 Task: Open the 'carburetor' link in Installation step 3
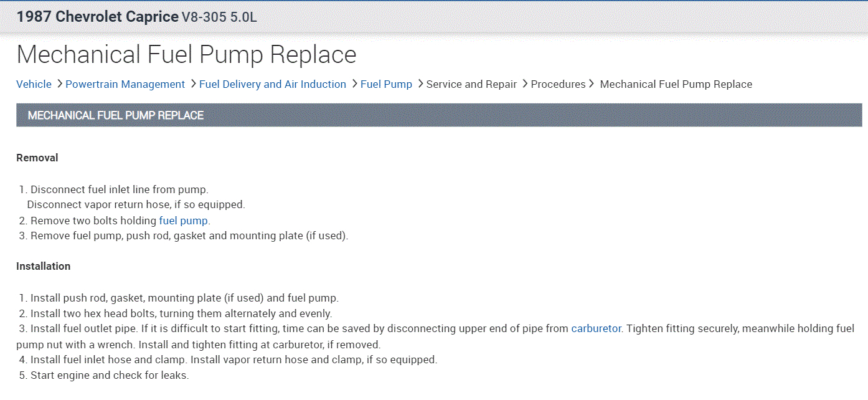pyautogui.click(x=596, y=328)
